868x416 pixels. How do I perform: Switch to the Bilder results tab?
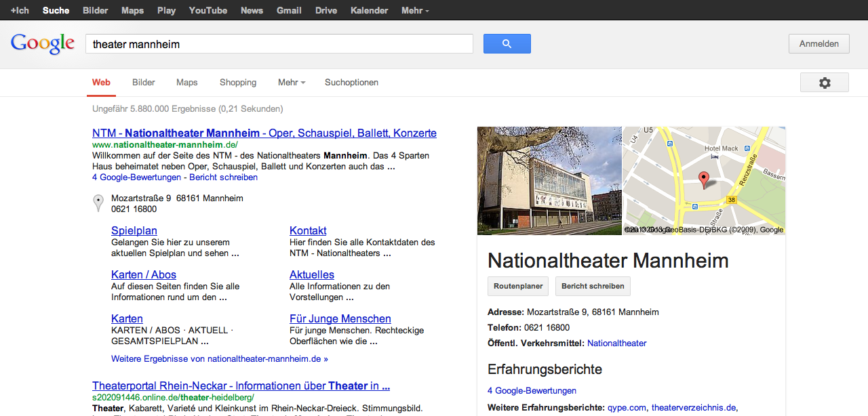coord(144,83)
